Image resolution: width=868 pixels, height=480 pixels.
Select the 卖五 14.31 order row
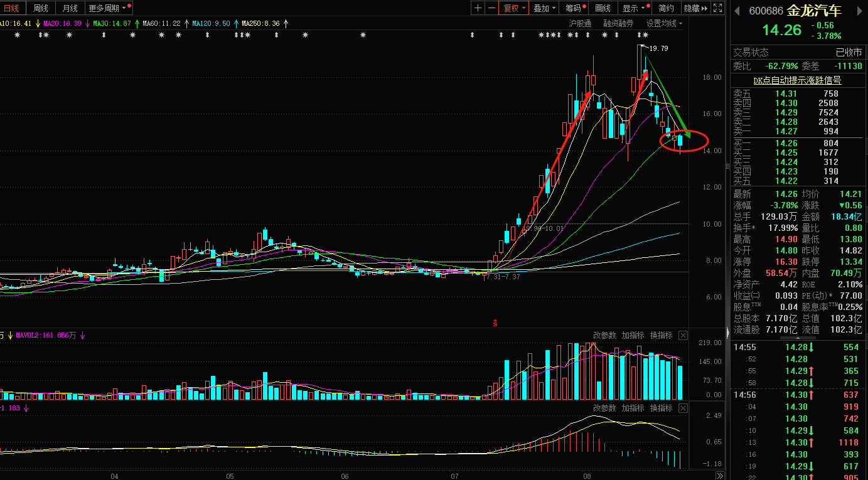click(x=797, y=93)
